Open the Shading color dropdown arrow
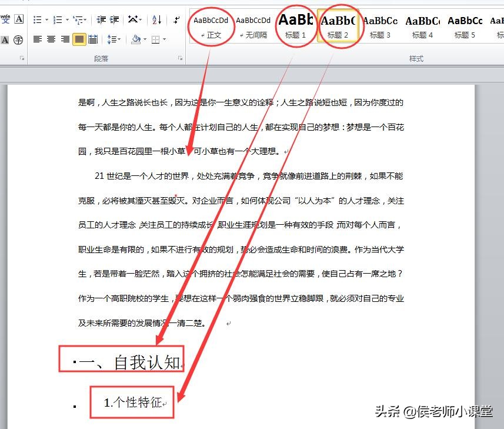504x429 pixels. (143, 39)
